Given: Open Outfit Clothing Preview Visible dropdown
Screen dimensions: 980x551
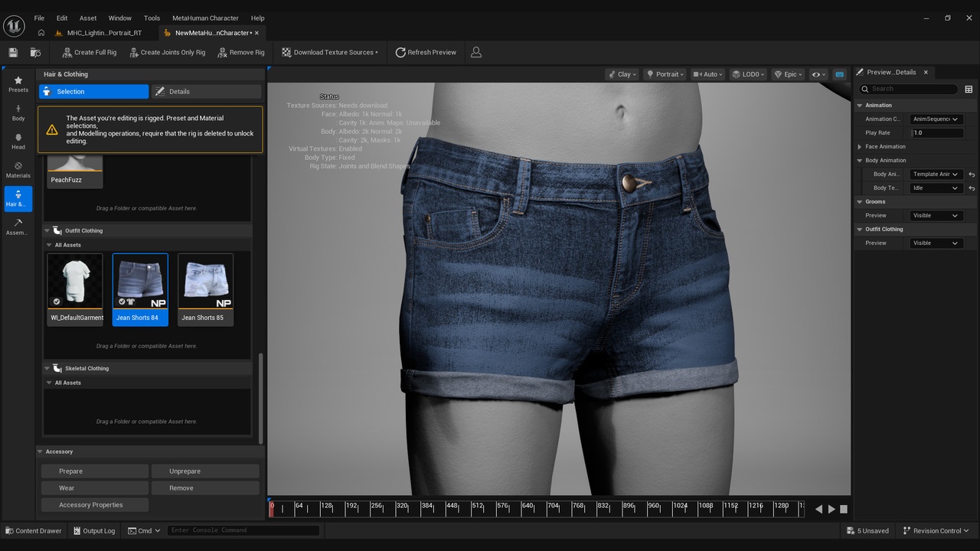Looking at the screenshot, I should (x=936, y=243).
